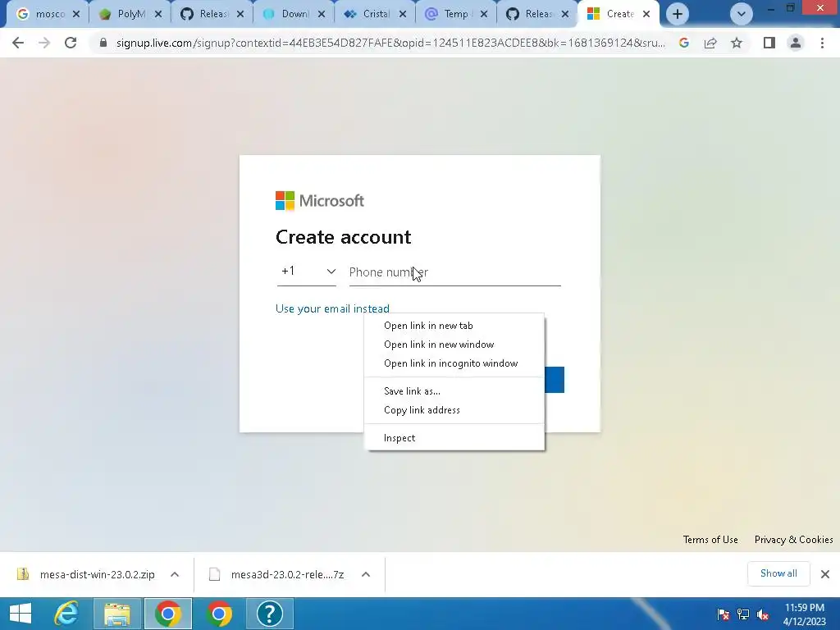Expand the +1 country code dropdown
Screen dimensions: 840x630
307,272
